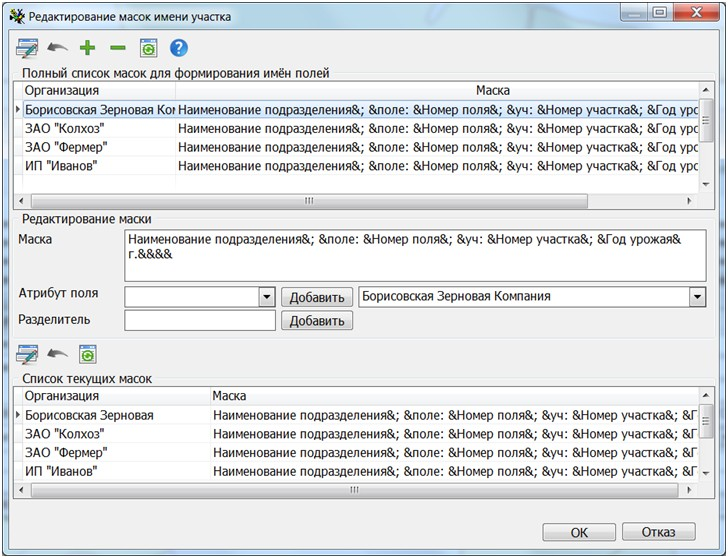
Task: Click the edit mask icon in top toolbar
Action: click(27, 48)
